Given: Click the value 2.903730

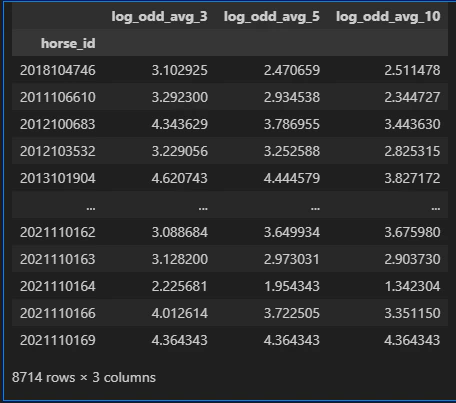Looking at the screenshot, I should click(x=412, y=259).
